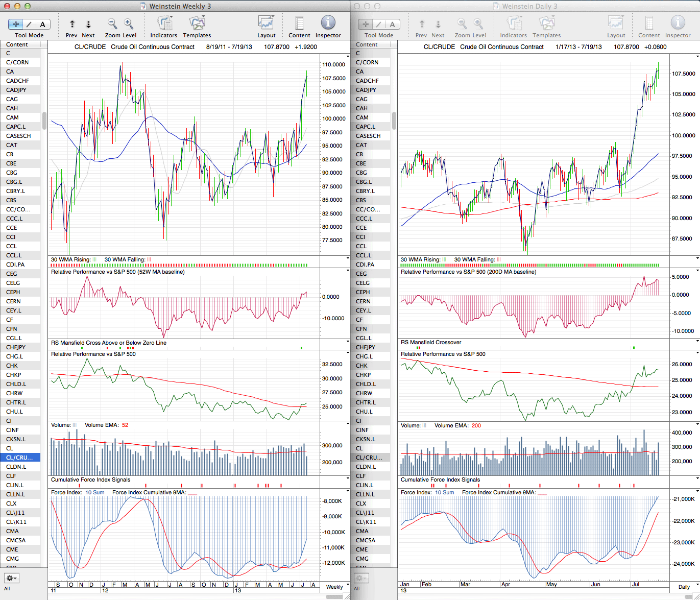Click the Weekly symbol list scrollbar thumb
Image resolution: width=700 pixels, height=600 pixels.
(x=44, y=121)
